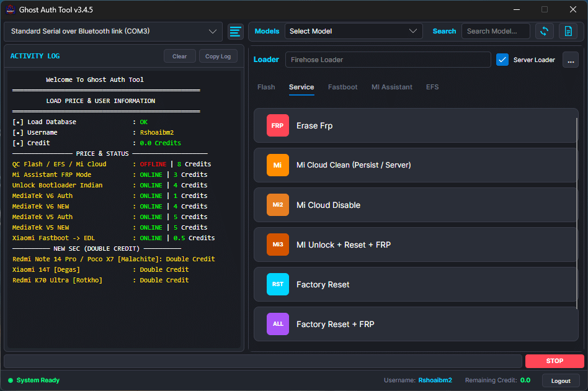Click the Rshoaibm2 username in status bar
The height and width of the screenshot is (391, 588).
click(x=435, y=380)
